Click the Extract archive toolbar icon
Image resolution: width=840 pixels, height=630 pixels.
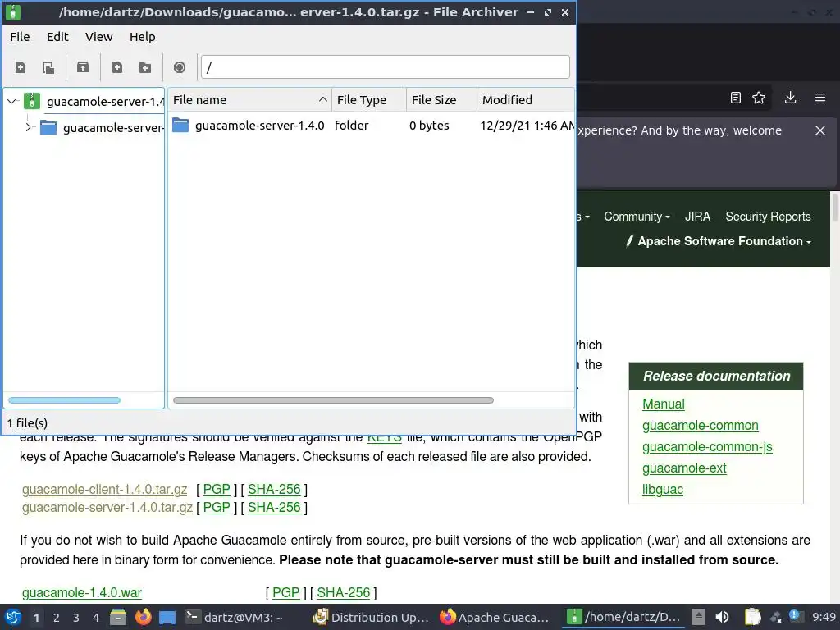coord(83,67)
